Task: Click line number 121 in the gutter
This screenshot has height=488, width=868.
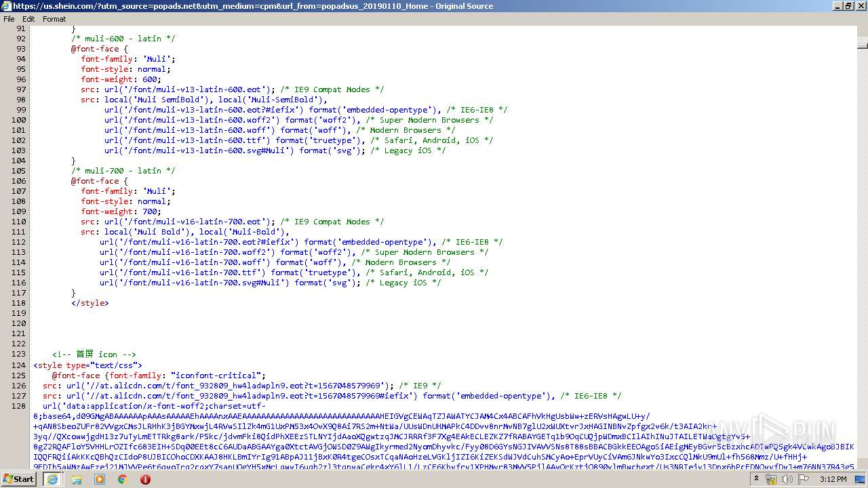Action: pos(18,333)
